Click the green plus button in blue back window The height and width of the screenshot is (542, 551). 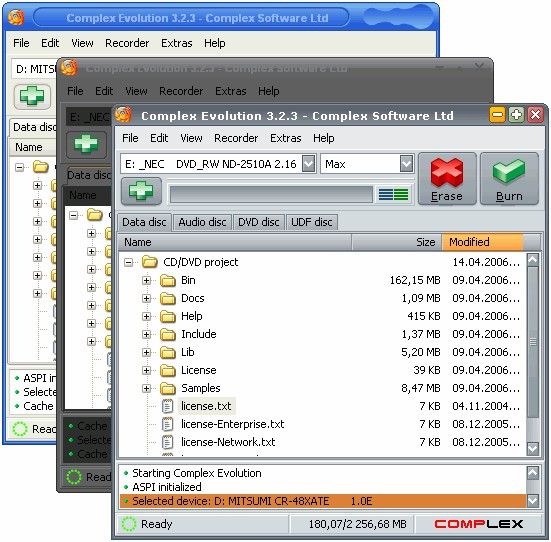coord(32,96)
